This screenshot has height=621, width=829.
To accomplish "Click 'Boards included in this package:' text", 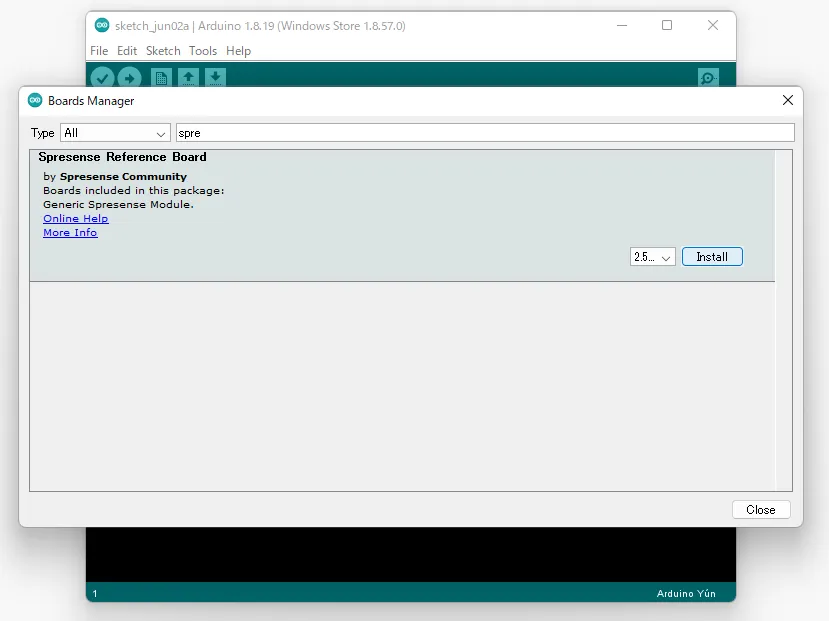I will point(134,190).
